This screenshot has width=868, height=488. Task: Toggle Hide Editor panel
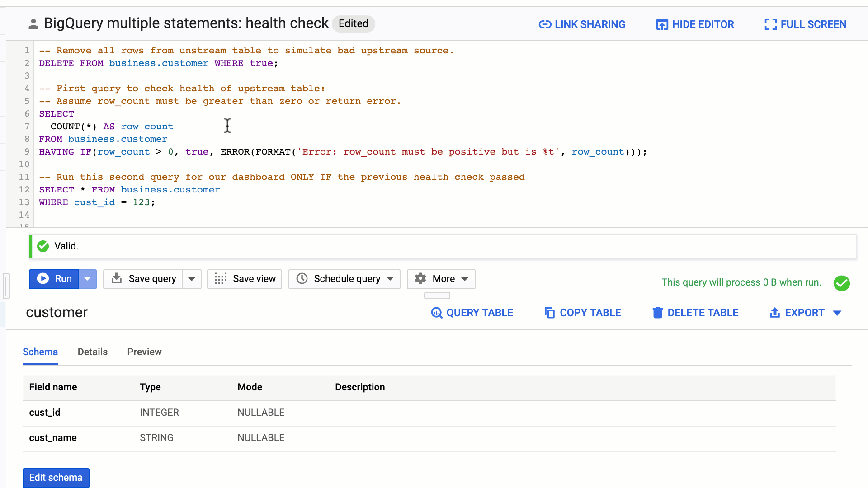(694, 24)
